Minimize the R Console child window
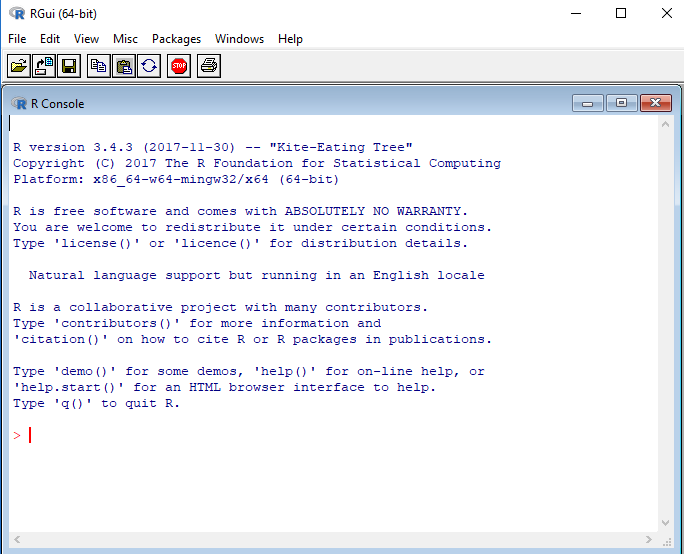Screen dimensions: 684x554 click(588, 103)
